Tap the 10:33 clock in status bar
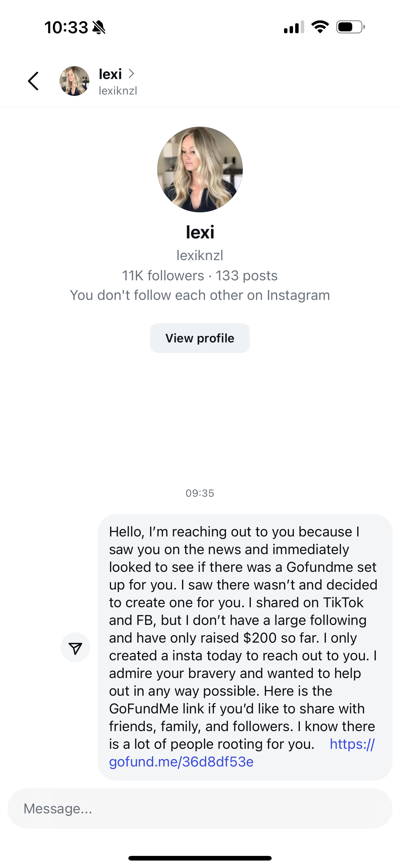The image size is (400, 868). click(66, 27)
